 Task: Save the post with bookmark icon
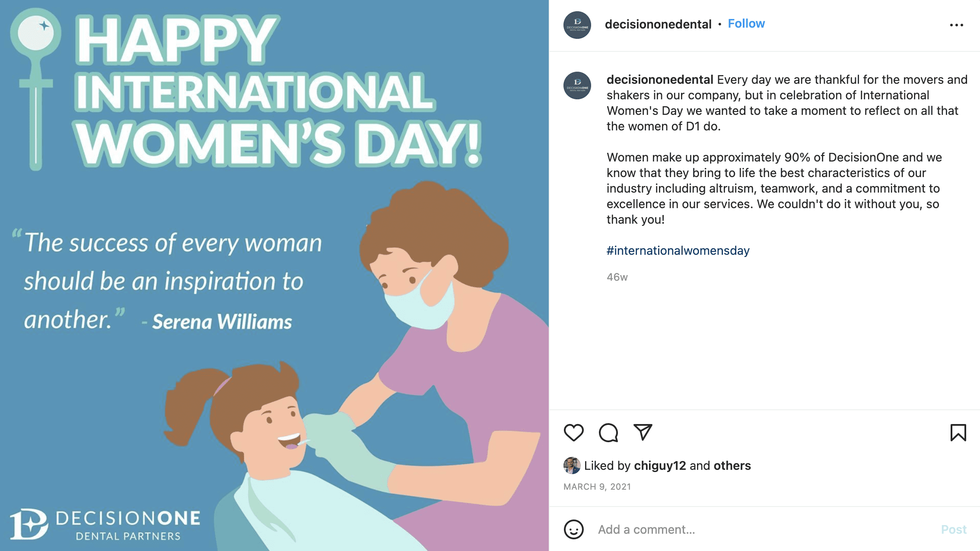[x=958, y=432]
